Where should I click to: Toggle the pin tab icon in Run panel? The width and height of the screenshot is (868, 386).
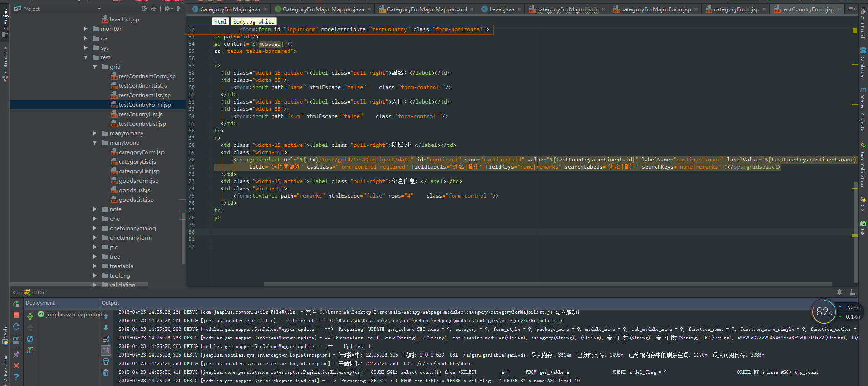pyautogui.click(x=16, y=354)
